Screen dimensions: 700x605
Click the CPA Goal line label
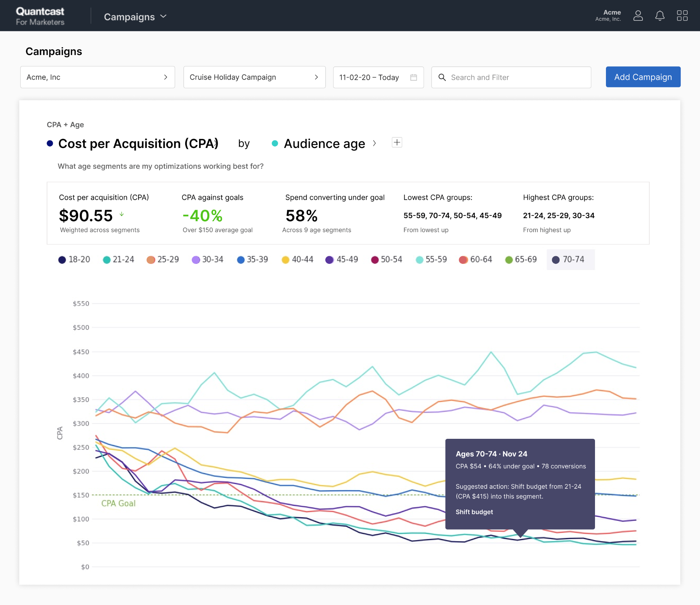[118, 503]
